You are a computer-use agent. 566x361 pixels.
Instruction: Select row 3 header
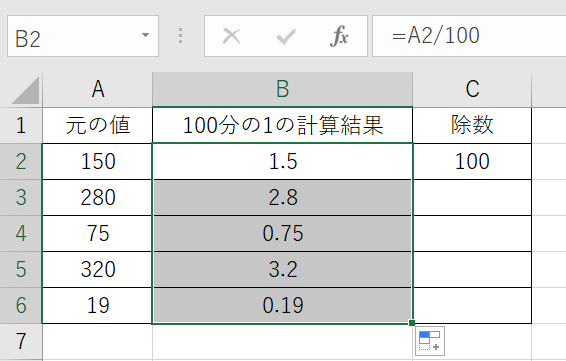point(21,197)
